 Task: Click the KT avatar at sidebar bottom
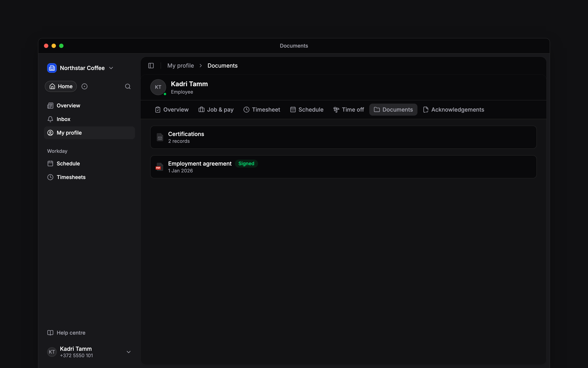pos(52,352)
